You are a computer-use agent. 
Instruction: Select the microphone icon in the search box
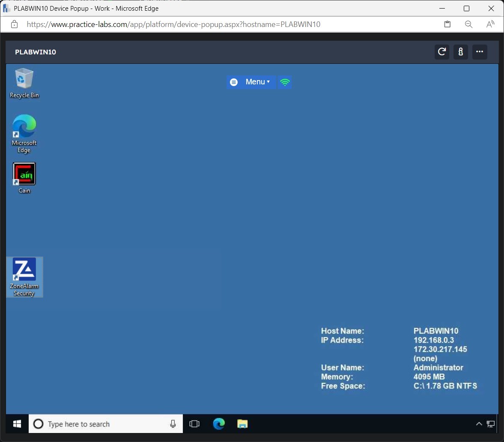(173, 424)
